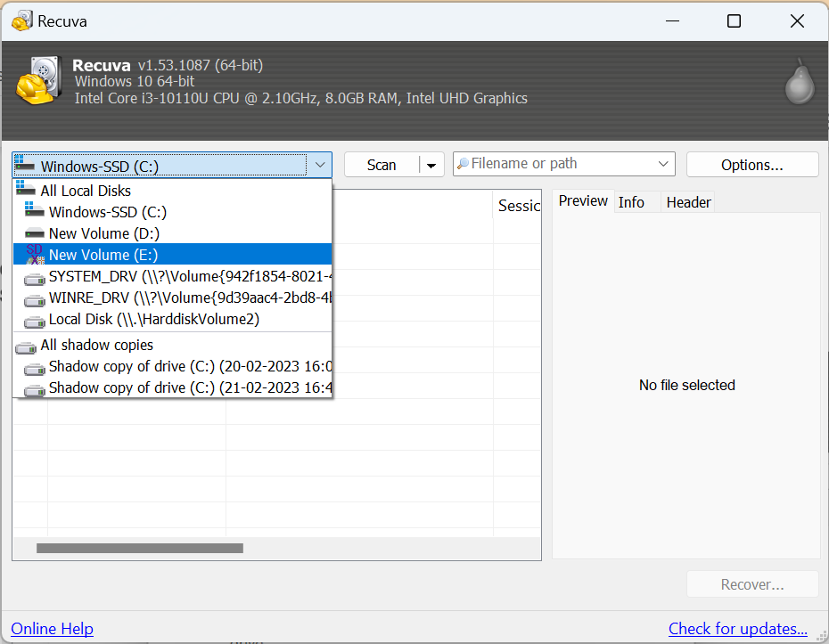Click the Recover button
This screenshot has width=829, height=644.
point(751,584)
